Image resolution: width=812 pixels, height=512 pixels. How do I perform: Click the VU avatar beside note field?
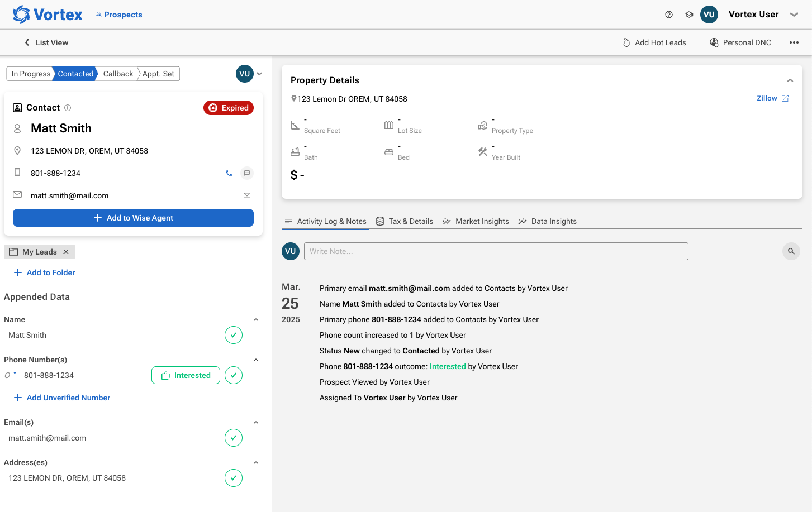point(291,251)
